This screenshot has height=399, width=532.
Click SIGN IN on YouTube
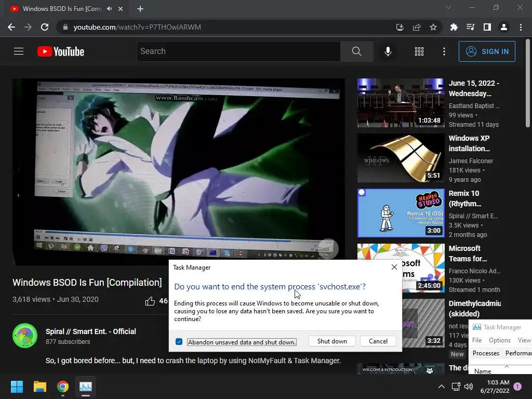coord(487,51)
